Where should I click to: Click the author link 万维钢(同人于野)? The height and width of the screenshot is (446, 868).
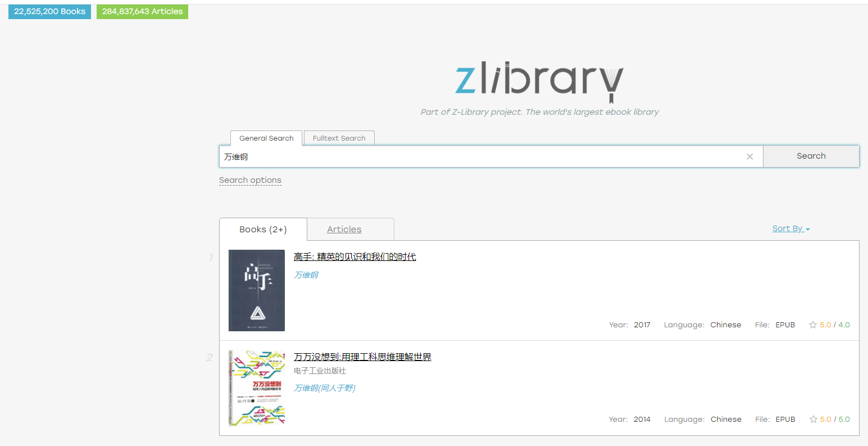point(324,388)
